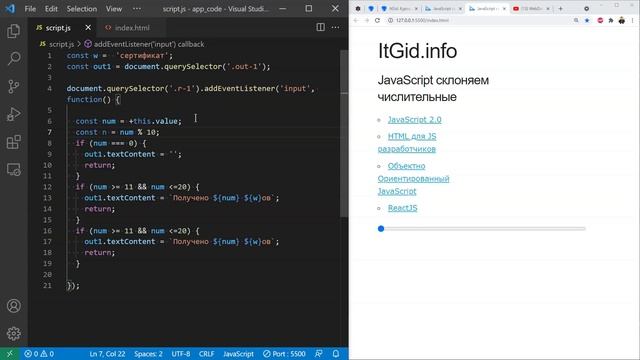Screen dimensions: 640x360
Task: Open the browser profile avatar
Action: tap(622, 20)
